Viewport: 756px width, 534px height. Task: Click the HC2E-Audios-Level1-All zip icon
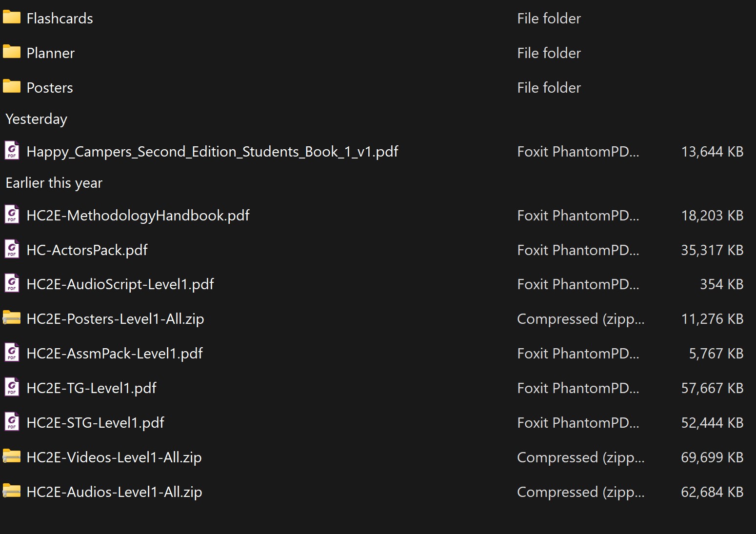[12, 491]
